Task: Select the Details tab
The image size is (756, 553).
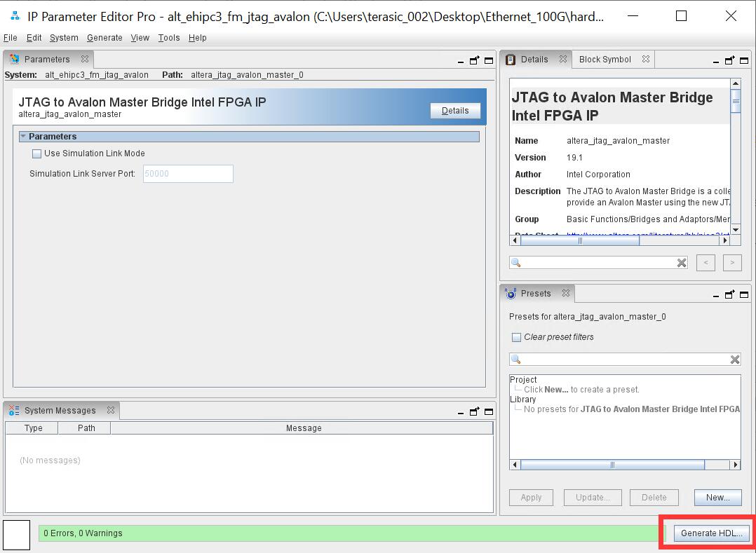Action: (534, 60)
